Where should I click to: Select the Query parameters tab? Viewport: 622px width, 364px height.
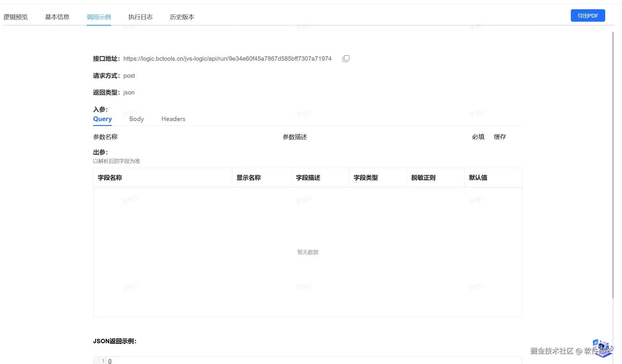pos(102,119)
